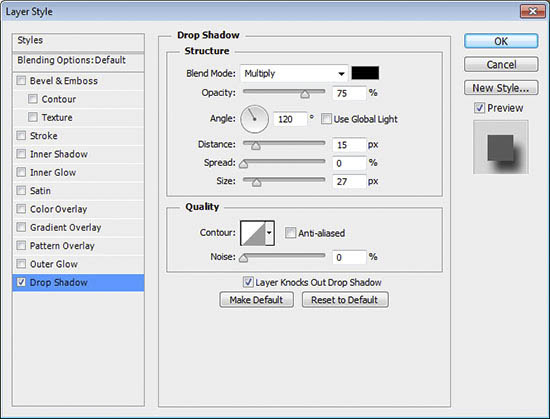This screenshot has width=550, height=419.
Task: Open the Inner Glow settings
Action: click(x=53, y=173)
